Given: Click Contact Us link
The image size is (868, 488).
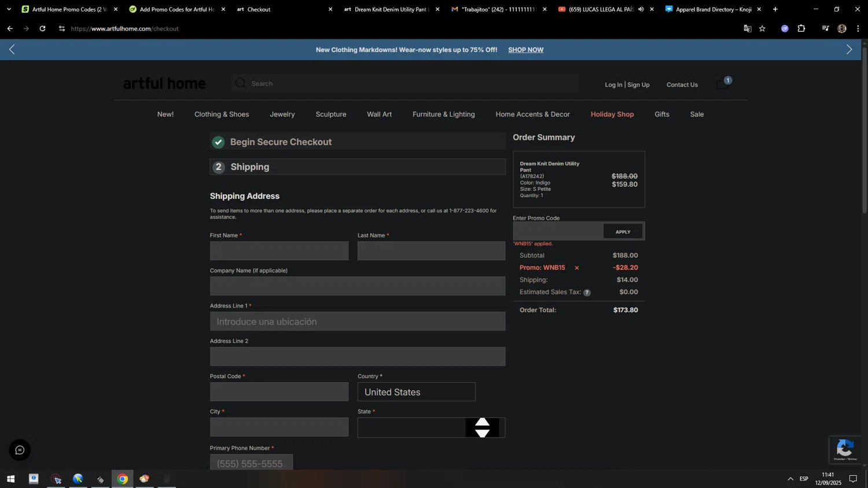Looking at the screenshot, I should [x=682, y=84].
